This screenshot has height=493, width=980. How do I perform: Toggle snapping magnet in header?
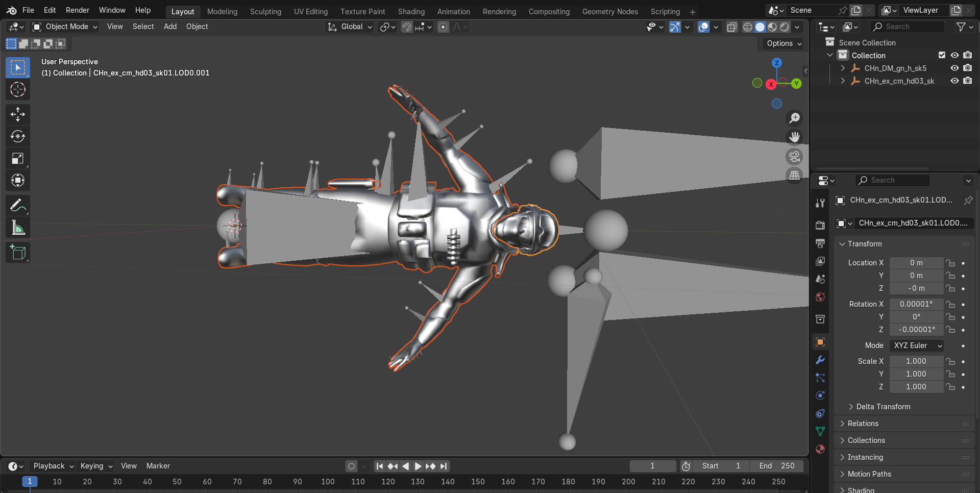[x=407, y=27]
